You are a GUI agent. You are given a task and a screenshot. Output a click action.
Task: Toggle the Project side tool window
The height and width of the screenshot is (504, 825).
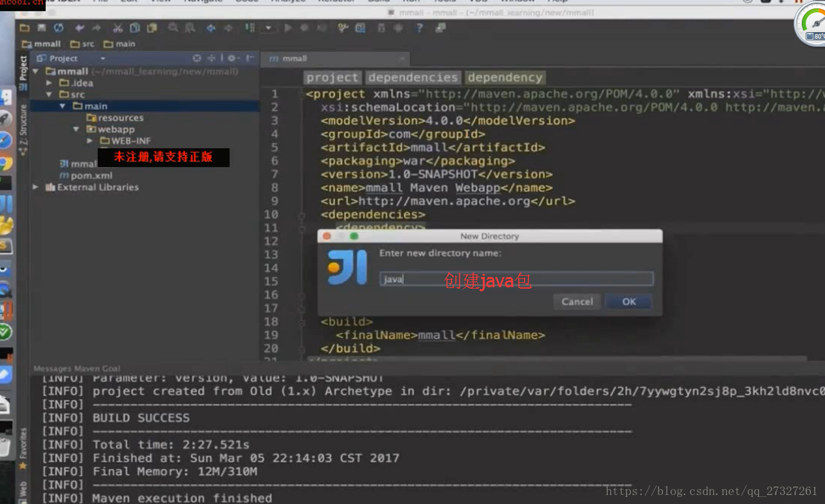23,73
